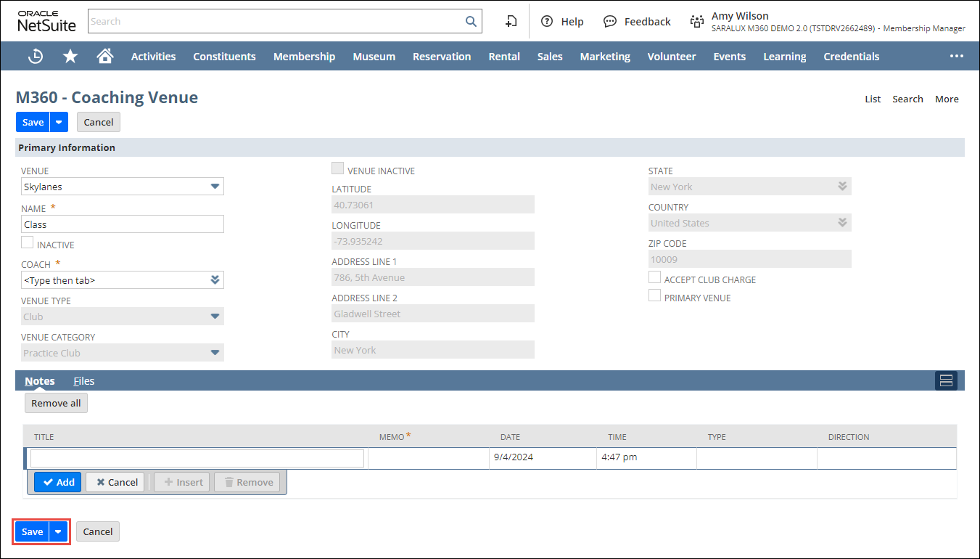This screenshot has width=980, height=559.
Task: Click the search magnifier icon
Action: 471,22
